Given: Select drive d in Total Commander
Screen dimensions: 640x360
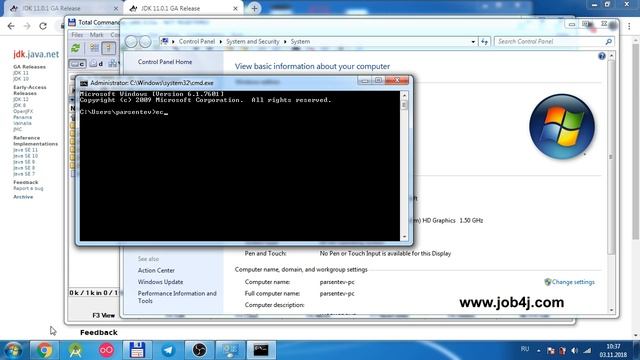Looking at the screenshot, I should (96, 64).
